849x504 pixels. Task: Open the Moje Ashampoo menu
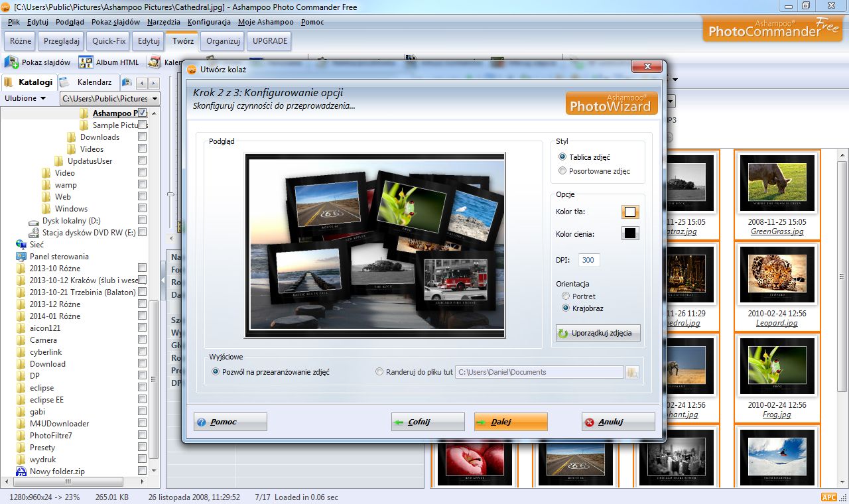(x=265, y=22)
